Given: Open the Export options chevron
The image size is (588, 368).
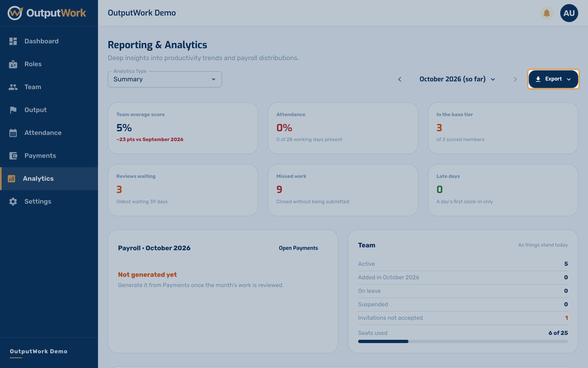Looking at the screenshot, I should (569, 79).
